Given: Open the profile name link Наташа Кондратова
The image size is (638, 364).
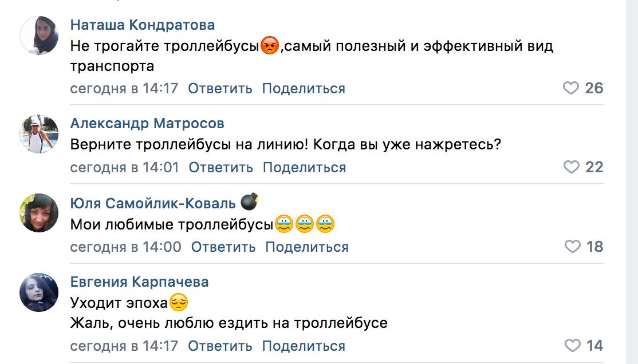Looking at the screenshot, I should pyautogui.click(x=143, y=25).
